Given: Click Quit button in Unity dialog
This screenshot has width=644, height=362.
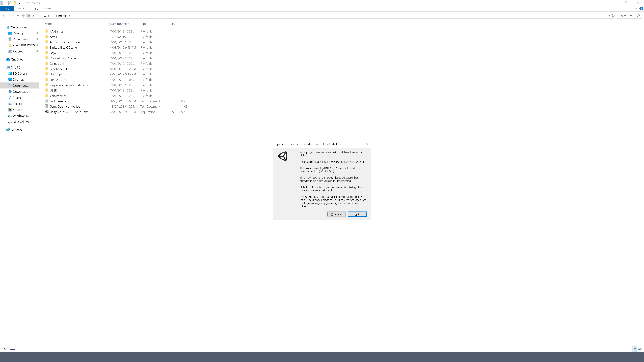Looking at the screenshot, I should pyautogui.click(x=357, y=214).
